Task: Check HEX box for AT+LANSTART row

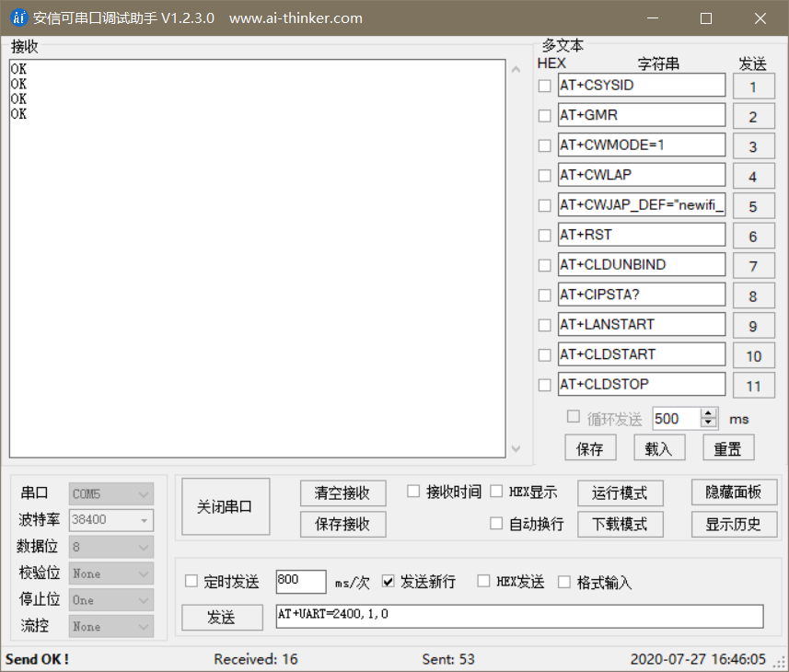Action: [x=544, y=326]
